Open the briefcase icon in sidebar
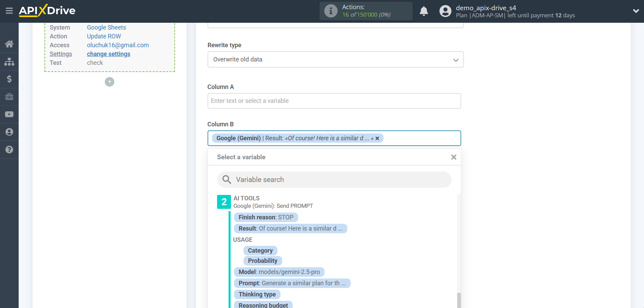This screenshot has width=644, height=308. (x=9, y=97)
